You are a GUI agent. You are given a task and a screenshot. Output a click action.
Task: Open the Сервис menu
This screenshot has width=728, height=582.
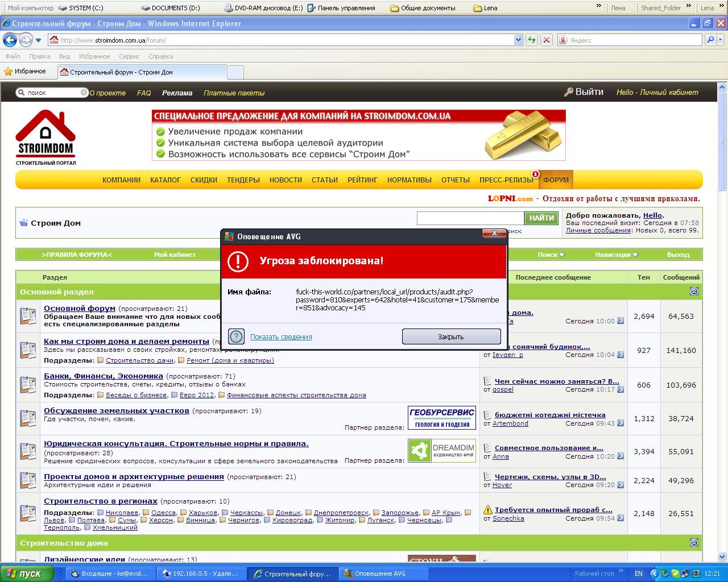[129, 56]
